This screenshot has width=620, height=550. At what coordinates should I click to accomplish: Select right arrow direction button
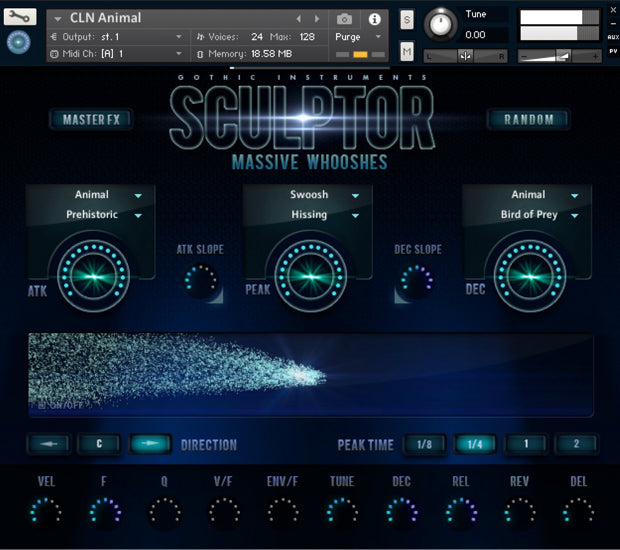click(150, 444)
